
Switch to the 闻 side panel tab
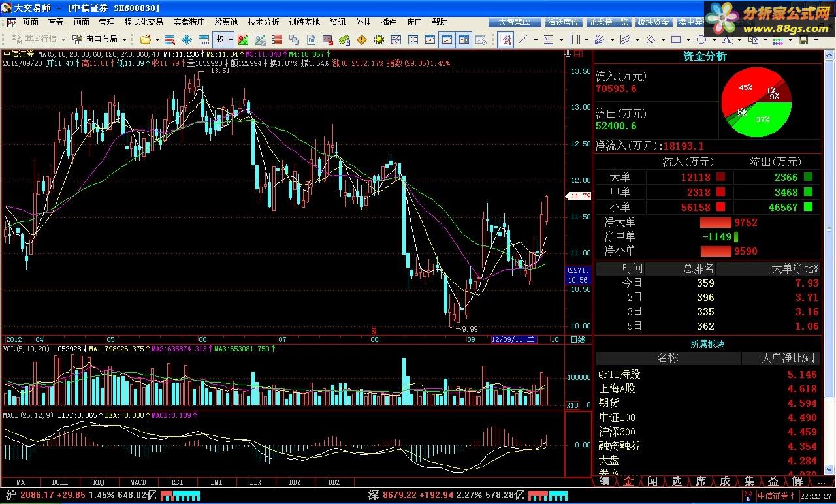(x=652, y=481)
